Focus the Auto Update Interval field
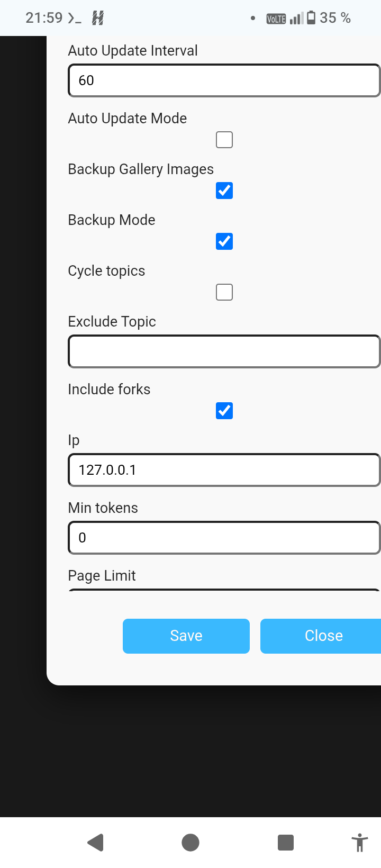381x868 pixels. (224, 80)
